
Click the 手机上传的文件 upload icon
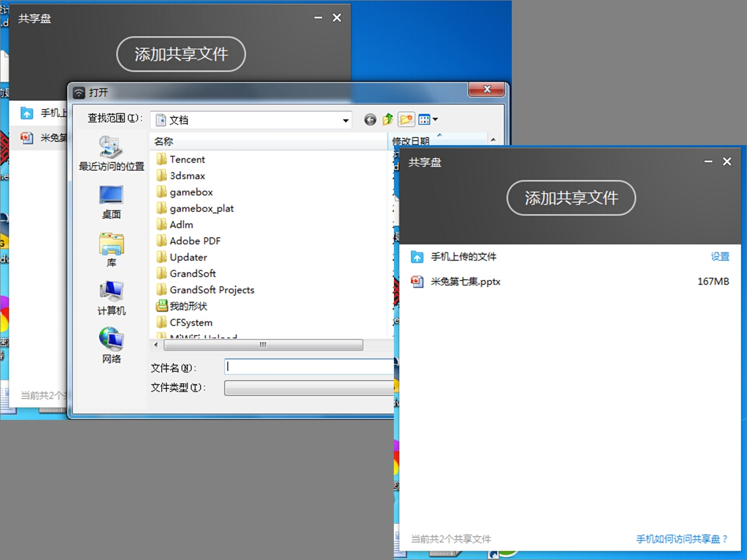click(x=417, y=257)
